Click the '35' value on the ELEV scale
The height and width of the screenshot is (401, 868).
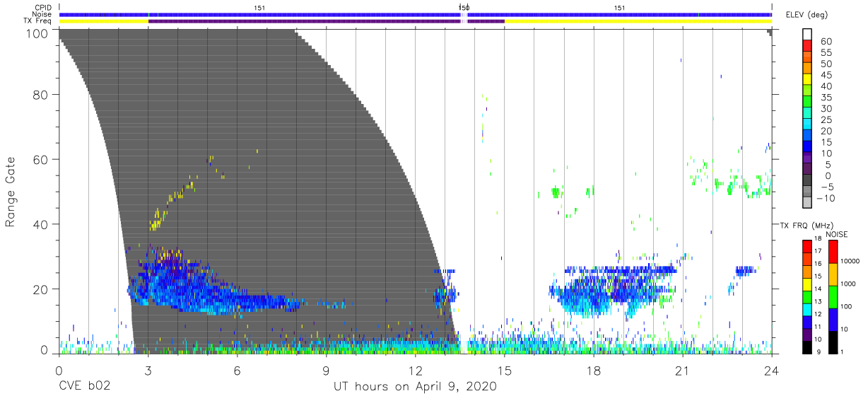826,98
